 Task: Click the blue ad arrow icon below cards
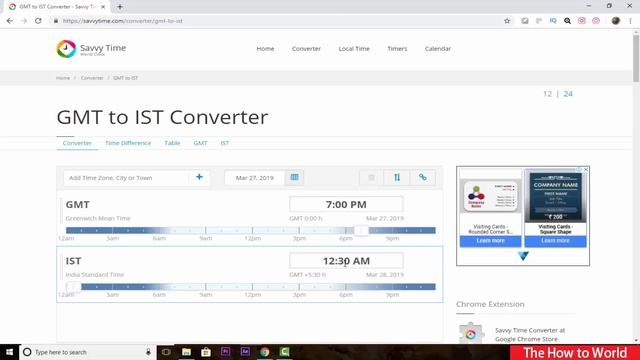(523, 256)
